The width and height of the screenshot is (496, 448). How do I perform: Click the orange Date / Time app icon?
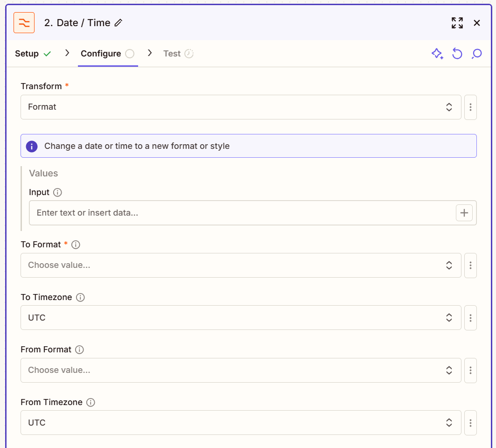[24, 23]
